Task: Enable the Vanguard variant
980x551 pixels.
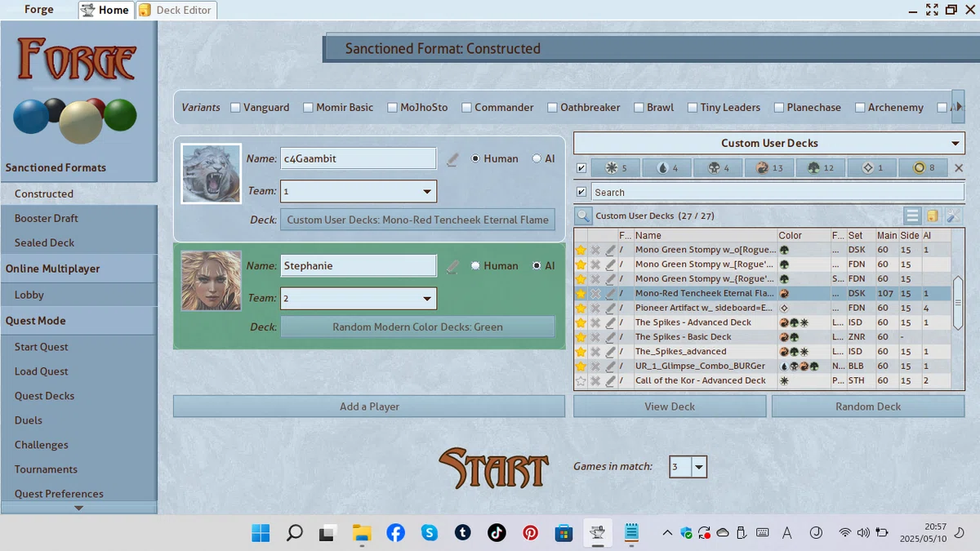Action: click(236, 107)
